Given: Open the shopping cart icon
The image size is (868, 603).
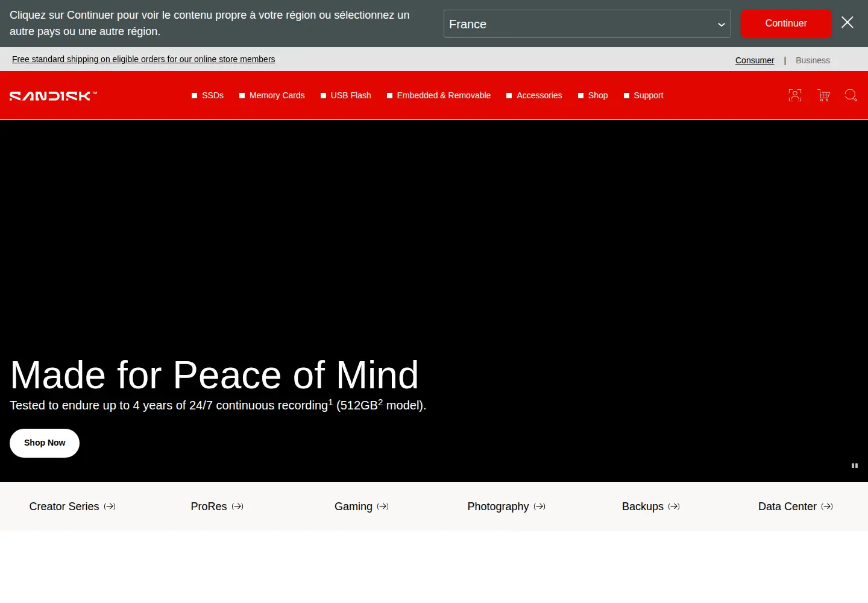Looking at the screenshot, I should tap(824, 95).
